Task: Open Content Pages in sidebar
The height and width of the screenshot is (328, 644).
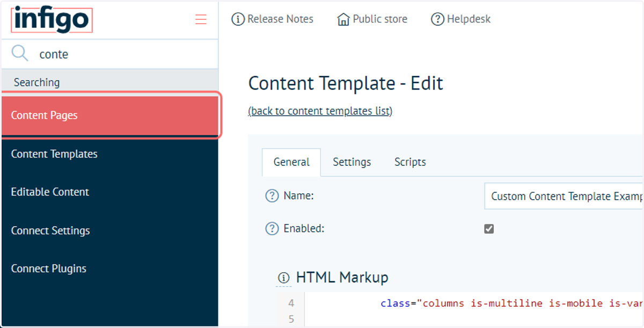Action: [110, 115]
